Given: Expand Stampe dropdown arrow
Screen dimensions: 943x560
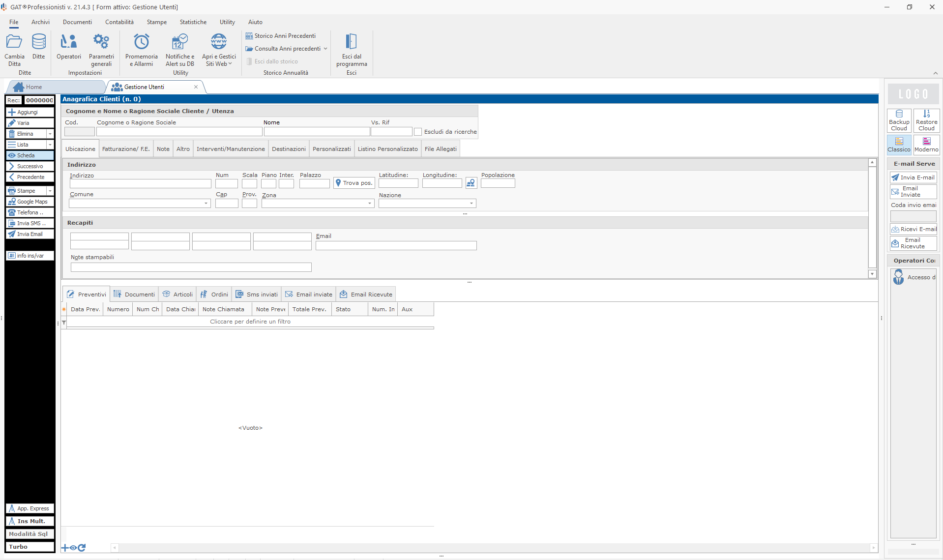Looking at the screenshot, I should tap(50, 191).
